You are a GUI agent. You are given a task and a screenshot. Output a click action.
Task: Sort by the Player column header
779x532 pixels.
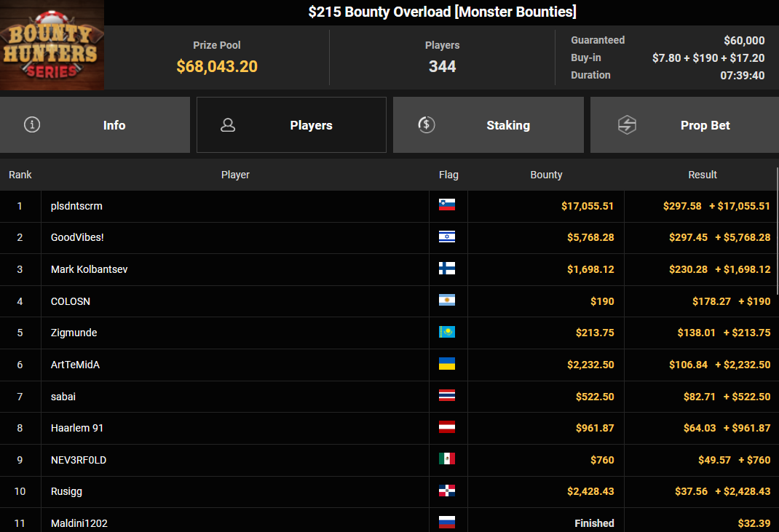235,175
